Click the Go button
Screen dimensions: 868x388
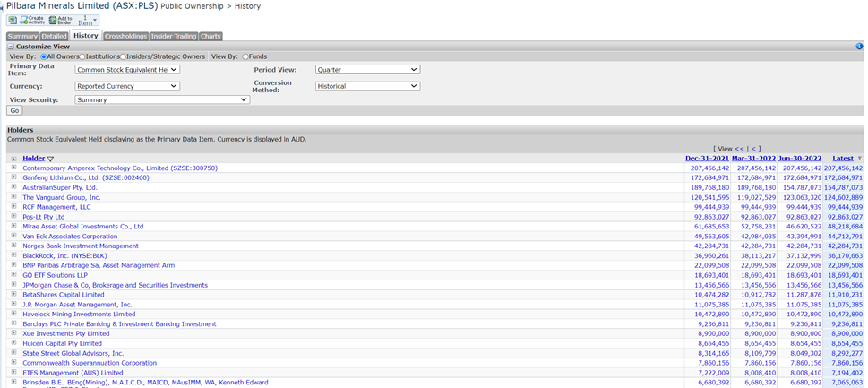(14, 111)
